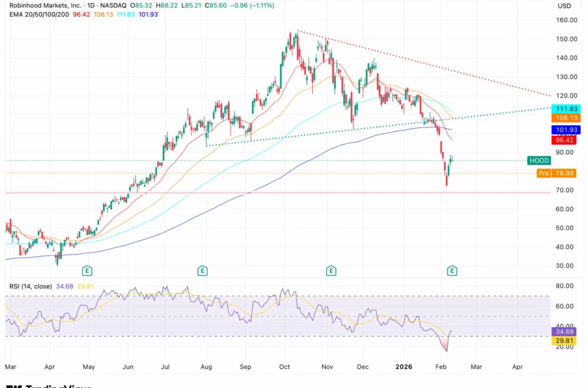Click the Oct label on time axis
Image resolution: width=588 pixels, height=388 pixels.
point(285,365)
